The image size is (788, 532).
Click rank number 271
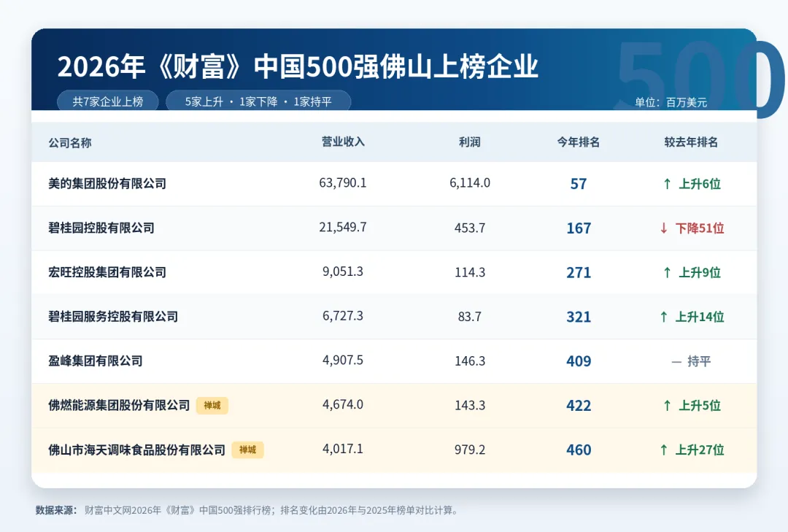[x=579, y=272]
